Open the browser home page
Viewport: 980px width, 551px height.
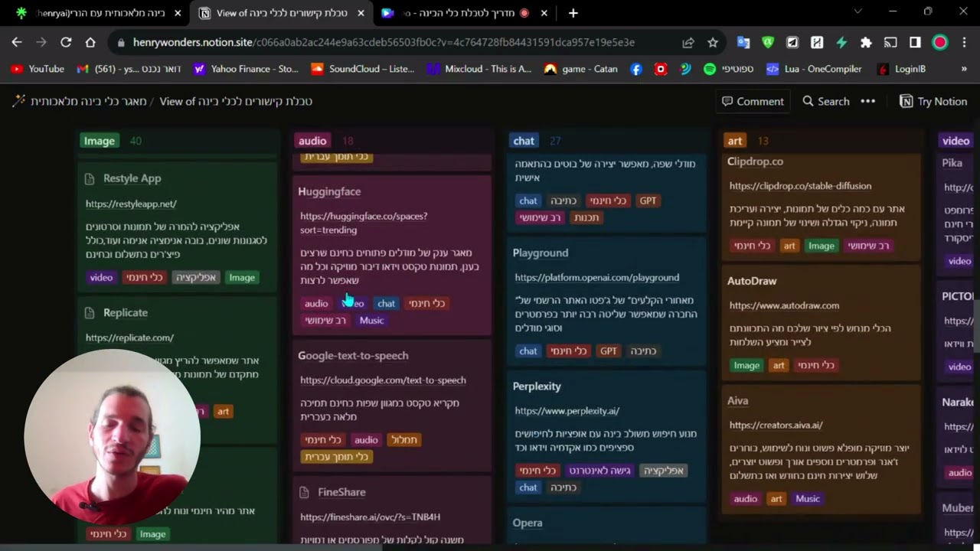pos(90,42)
